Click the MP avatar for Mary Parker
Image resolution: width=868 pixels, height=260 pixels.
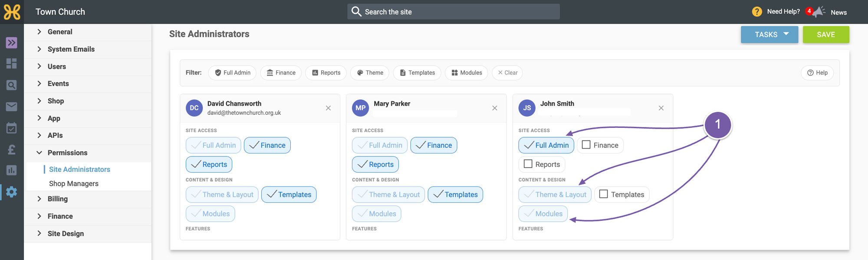tap(361, 108)
